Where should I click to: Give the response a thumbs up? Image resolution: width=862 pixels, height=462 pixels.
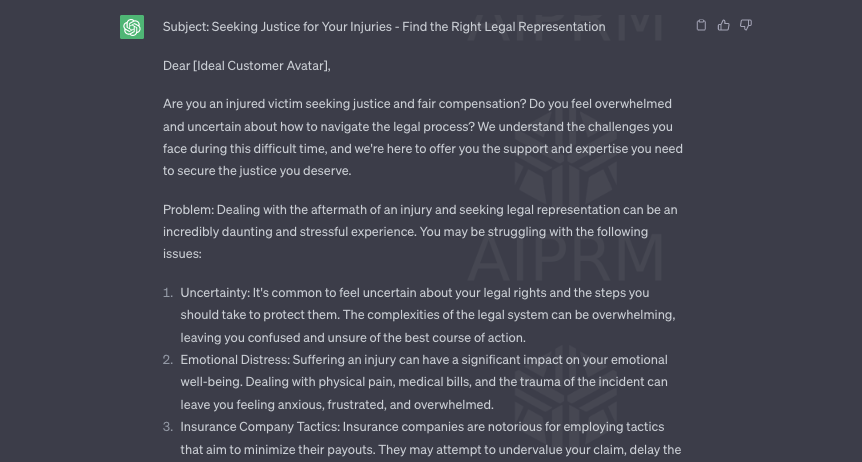[723, 25]
